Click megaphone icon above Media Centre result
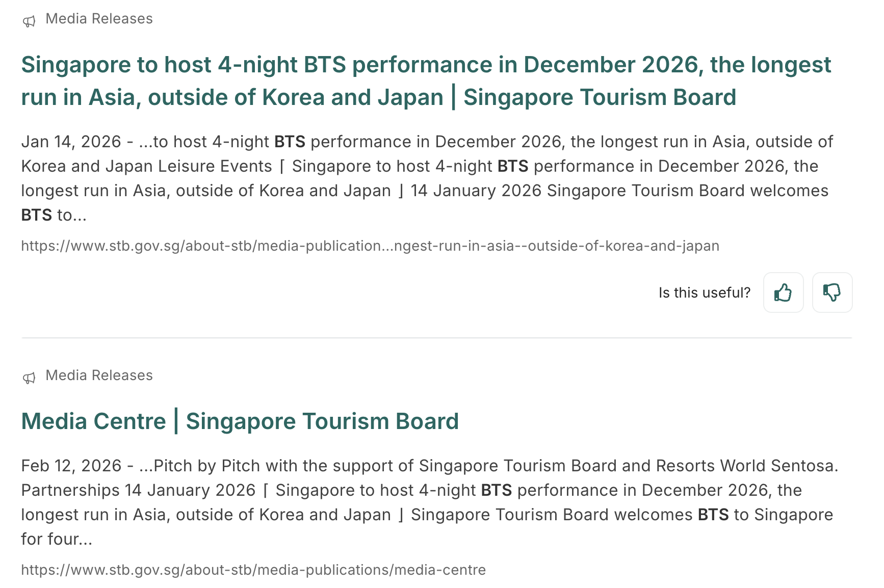Viewport: 884px width, 588px height. [x=29, y=378]
